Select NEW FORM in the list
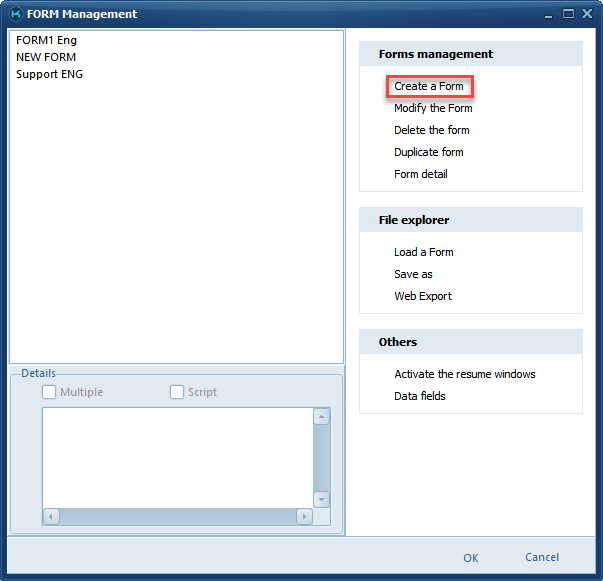 (x=46, y=57)
